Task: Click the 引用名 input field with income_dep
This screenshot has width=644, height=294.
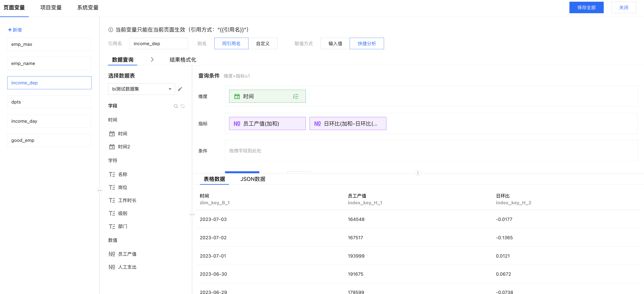Action: coord(159,43)
